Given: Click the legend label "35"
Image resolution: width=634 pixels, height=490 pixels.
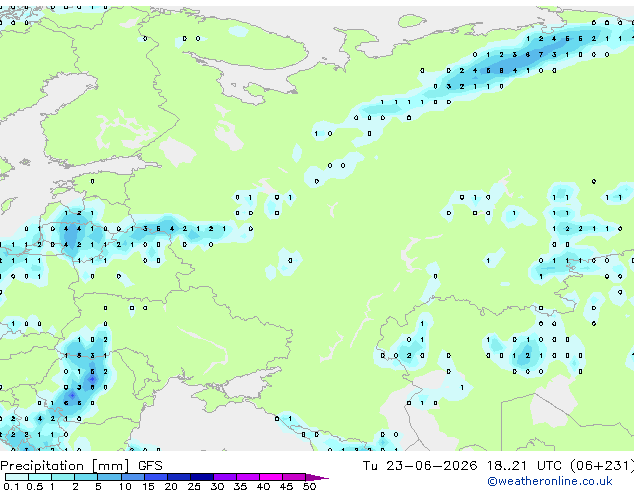Looking at the screenshot, I should tap(240, 486).
